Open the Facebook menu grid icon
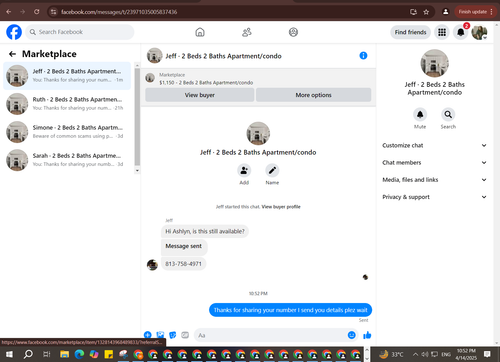 point(442,32)
